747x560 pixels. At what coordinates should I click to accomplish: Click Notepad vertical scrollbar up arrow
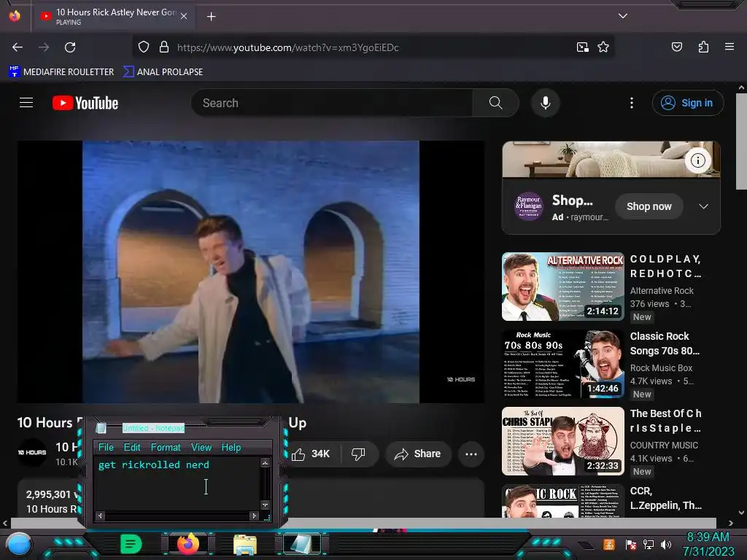tap(265, 462)
